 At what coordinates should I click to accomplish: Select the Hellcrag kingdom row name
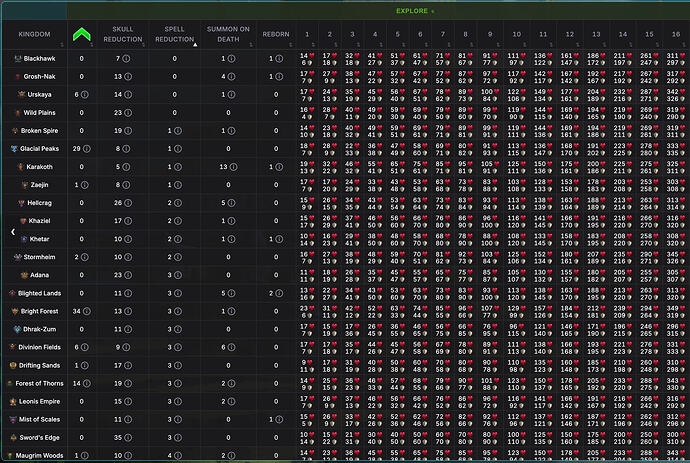point(39,203)
